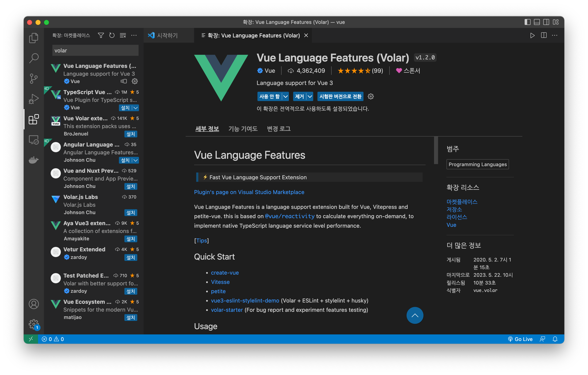Customize layout icon in title bar
Viewport: 588px width, 375px height.
click(x=556, y=22)
